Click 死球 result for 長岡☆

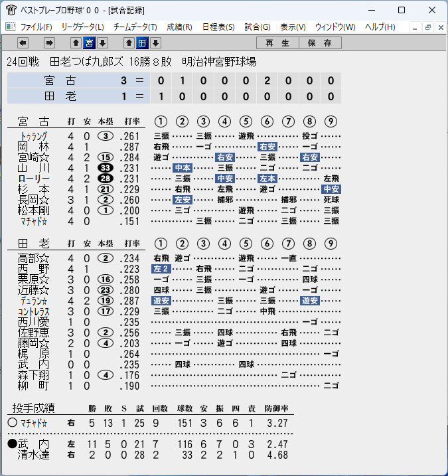[331, 200]
